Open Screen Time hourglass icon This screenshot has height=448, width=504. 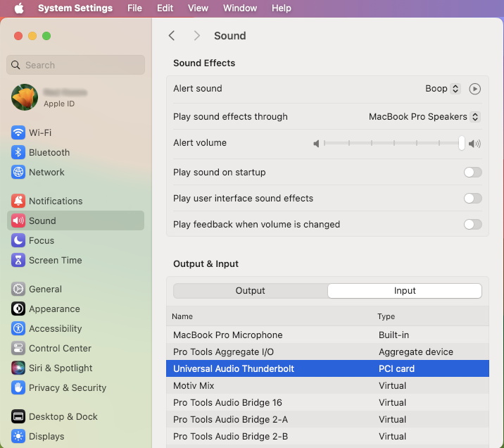18,260
